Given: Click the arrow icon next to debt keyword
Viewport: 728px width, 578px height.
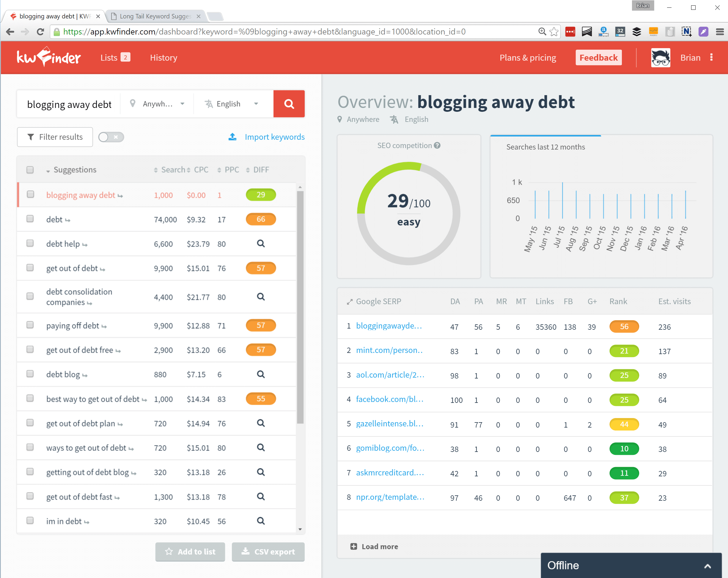Looking at the screenshot, I should tap(67, 220).
